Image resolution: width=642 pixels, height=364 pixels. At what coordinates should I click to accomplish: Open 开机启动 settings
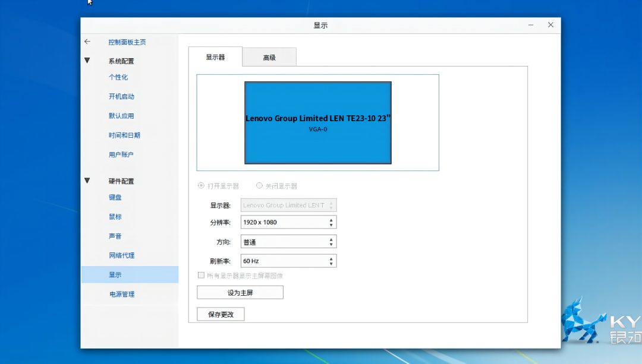point(121,97)
